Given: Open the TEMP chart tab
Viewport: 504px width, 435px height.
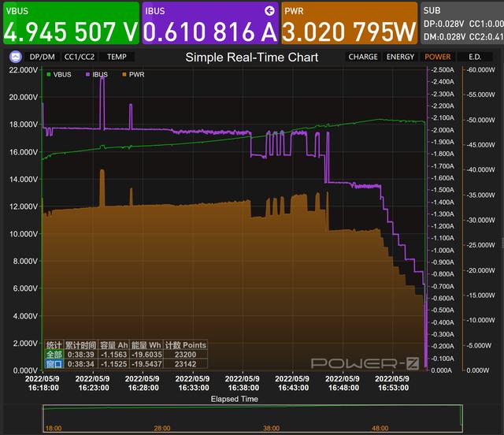Looking at the screenshot, I should (x=117, y=57).
